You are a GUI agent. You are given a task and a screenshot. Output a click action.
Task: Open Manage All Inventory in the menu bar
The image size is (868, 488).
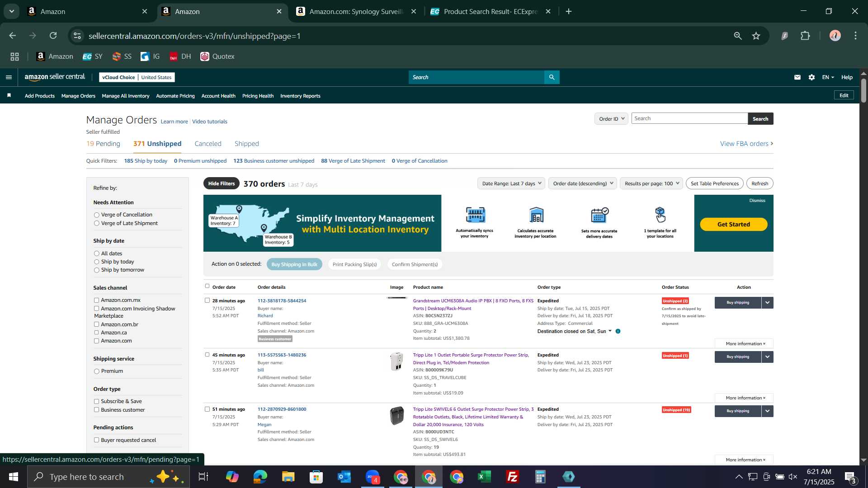click(x=126, y=96)
